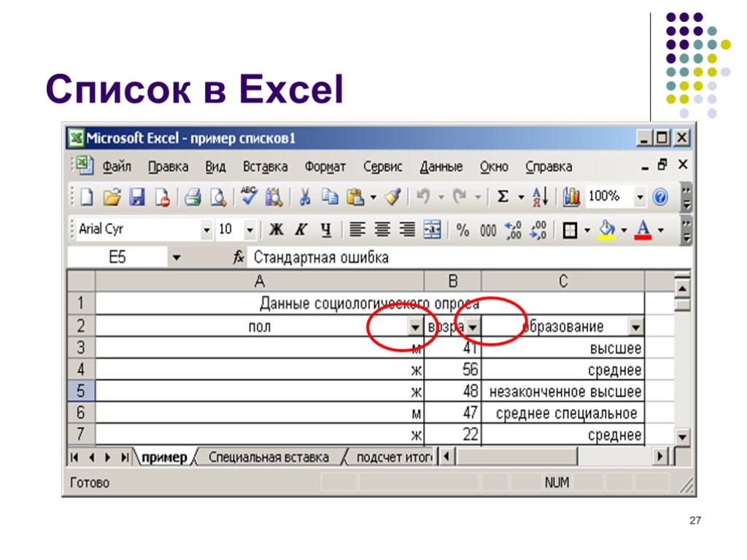Align text left icon
This screenshot has width=747, height=560.
click(x=357, y=230)
